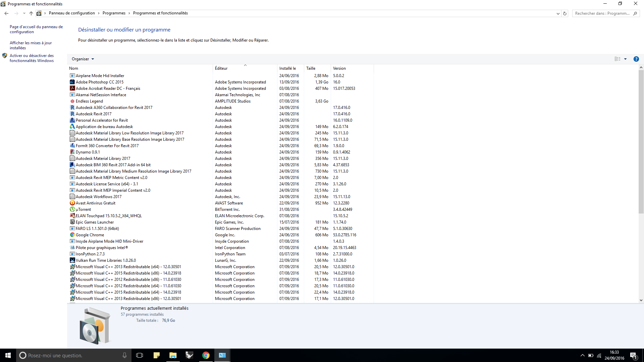The height and width of the screenshot is (362, 644).
Task: Click the Avast Antivirus Gratuit icon
Action: [72, 203]
